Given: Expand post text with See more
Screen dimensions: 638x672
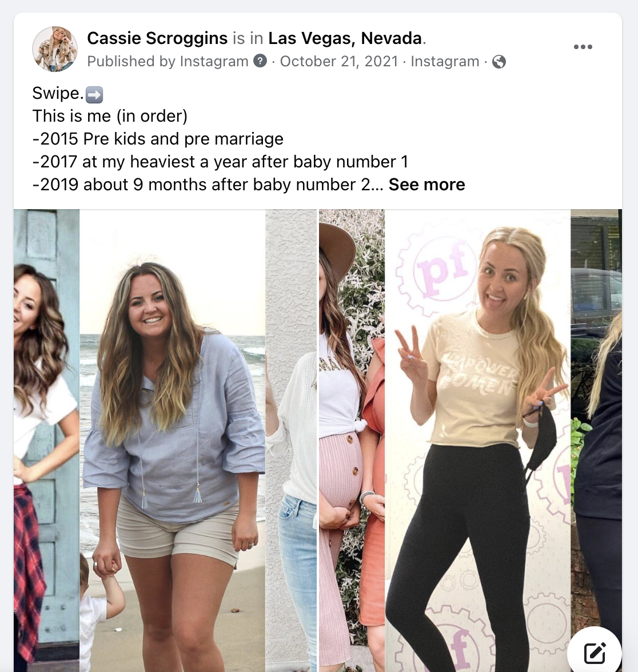Looking at the screenshot, I should pos(426,185).
